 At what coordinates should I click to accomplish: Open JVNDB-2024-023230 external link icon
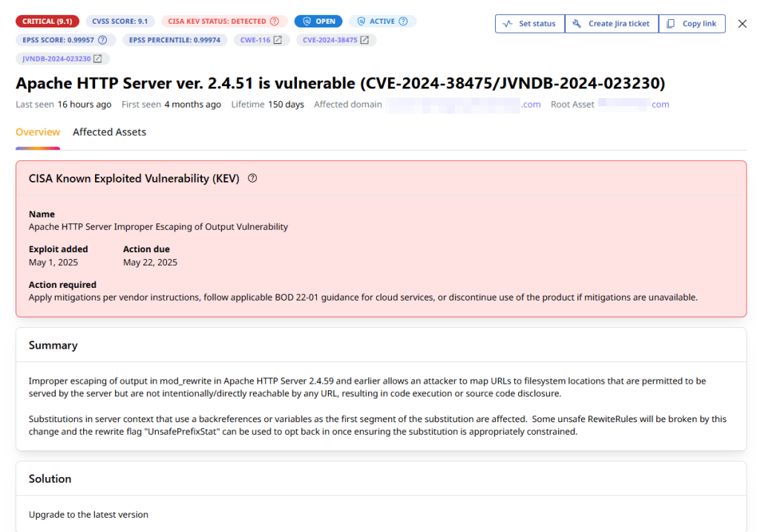(97, 59)
